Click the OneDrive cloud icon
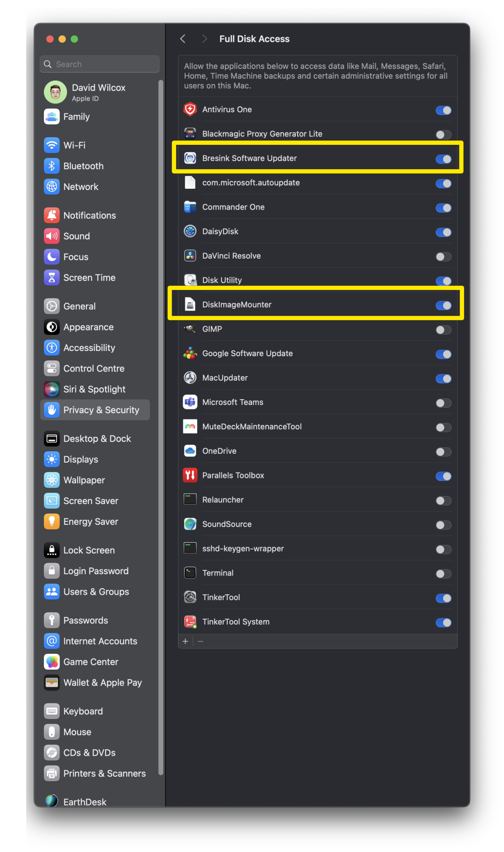Viewport: 504px width, 852px height. point(190,451)
